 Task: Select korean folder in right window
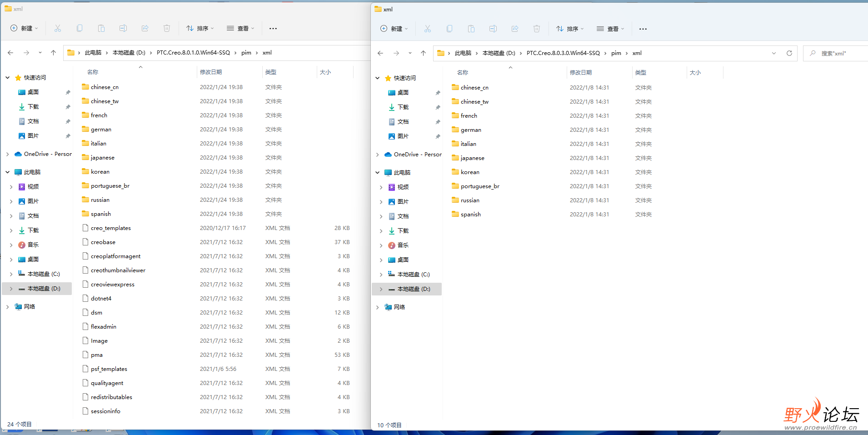(x=470, y=172)
